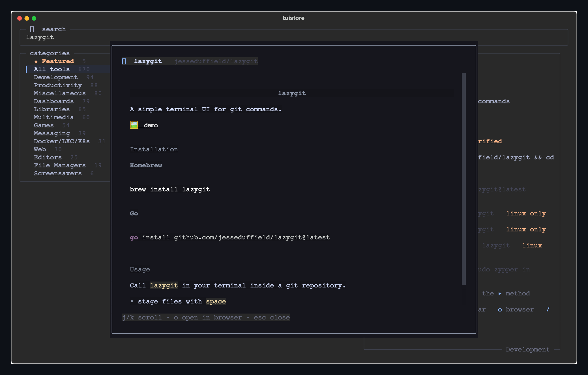The width and height of the screenshot is (588, 375).
Task: Open the demo link
Action: pos(151,125)
